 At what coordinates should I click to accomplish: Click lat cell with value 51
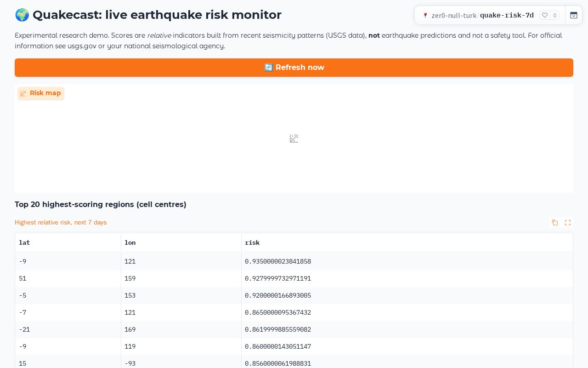coord(68,278)
